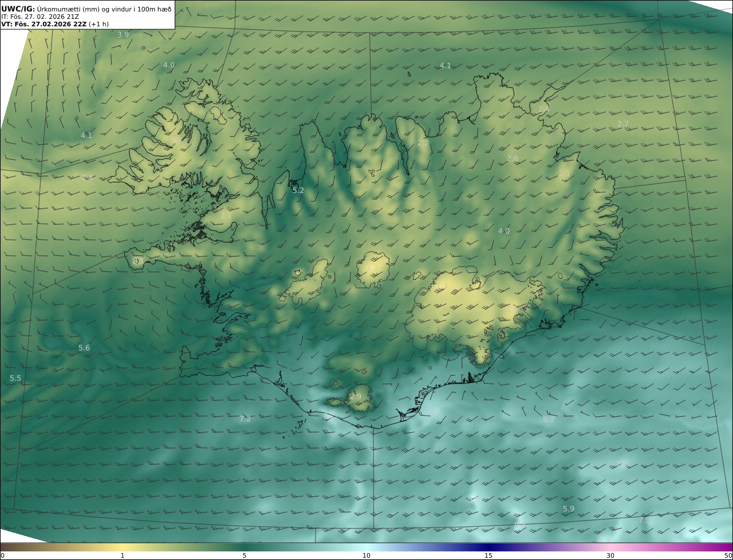
Task: Click the 5.2 value label on the map
Action: tap(298, 191)
